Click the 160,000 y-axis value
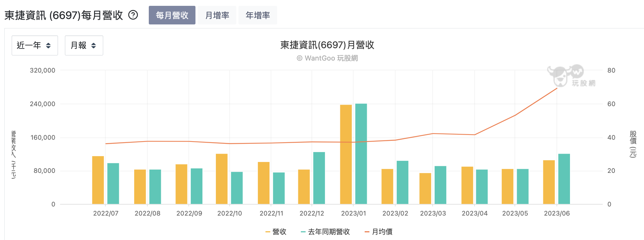Viewport: 644px width, 240px height. pos(42,138)
